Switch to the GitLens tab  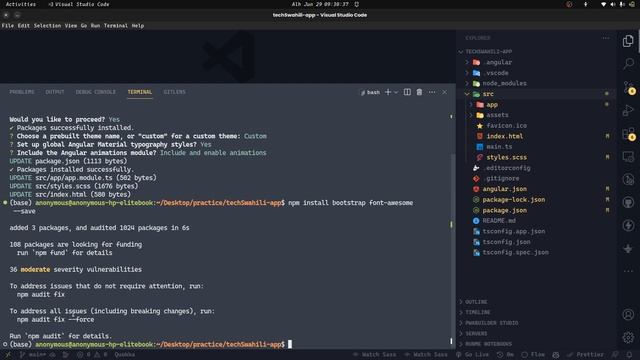[174, 92]
